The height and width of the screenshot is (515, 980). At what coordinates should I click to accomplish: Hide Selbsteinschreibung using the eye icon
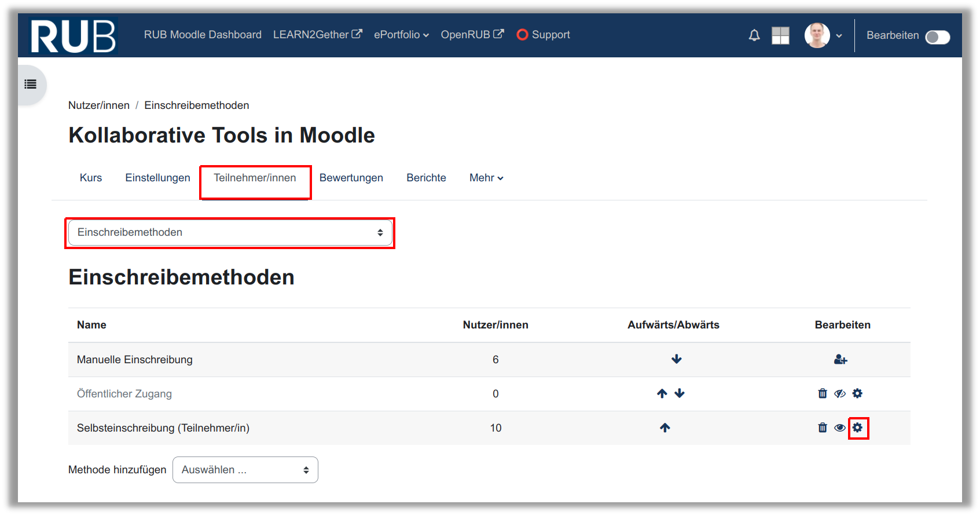(839, 428)
